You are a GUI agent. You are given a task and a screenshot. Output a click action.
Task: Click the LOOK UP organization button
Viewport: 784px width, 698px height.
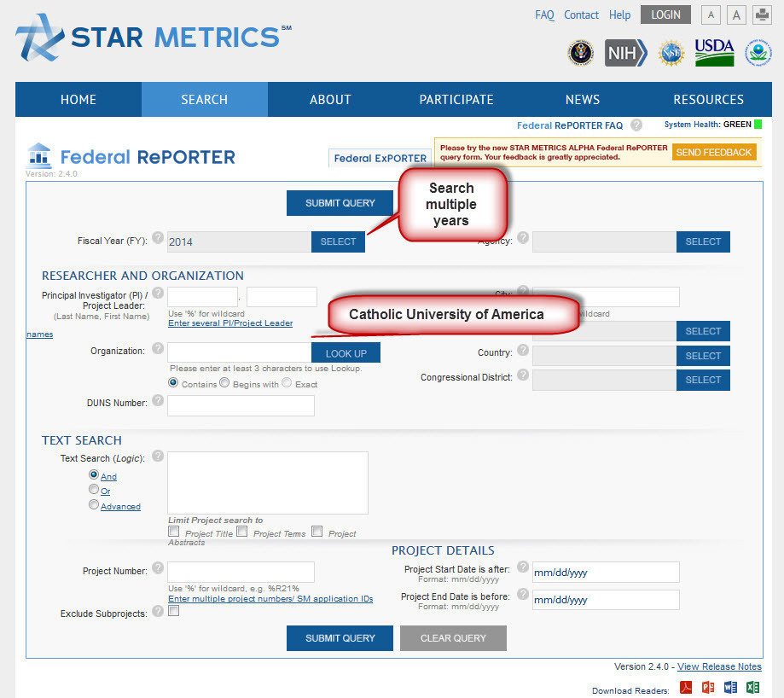pyautogui.click(x=346, y=353)
